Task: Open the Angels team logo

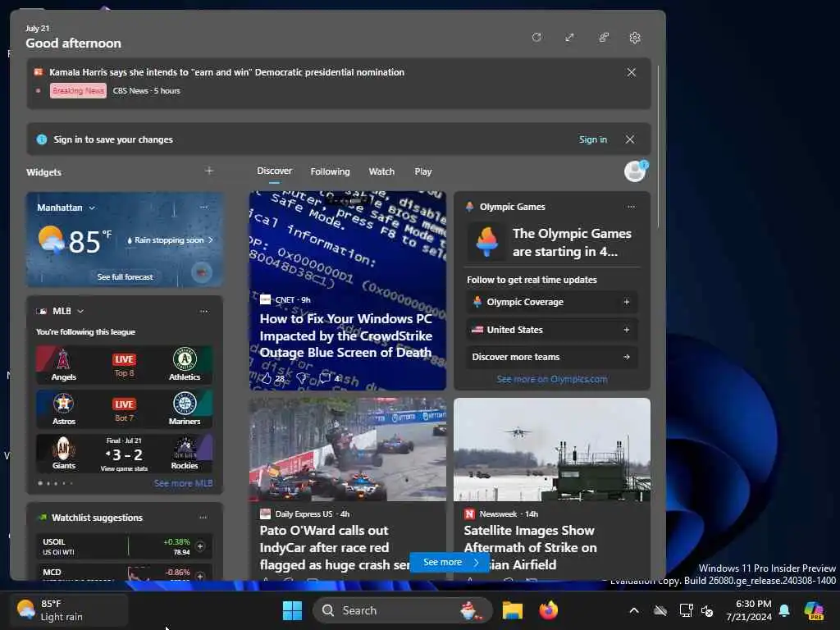Action: point(63,359)
